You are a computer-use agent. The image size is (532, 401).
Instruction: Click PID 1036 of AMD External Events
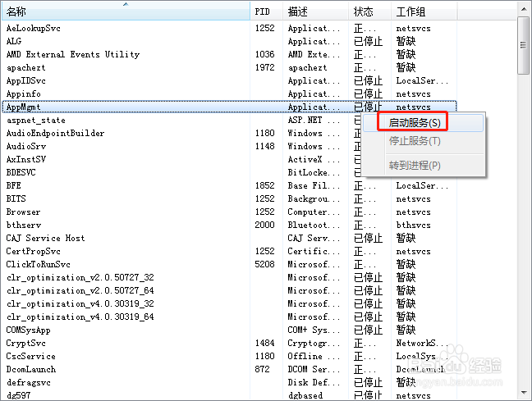click(264, 55)
